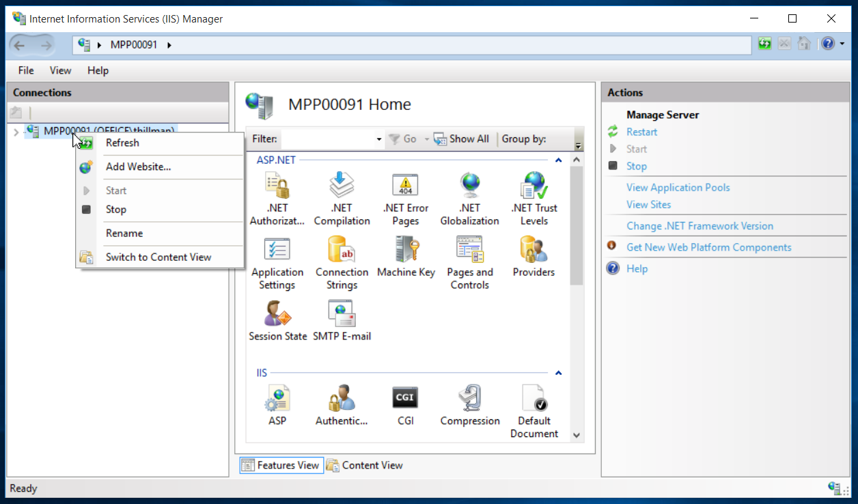Expand the MPP00091 server tree node

16,132
